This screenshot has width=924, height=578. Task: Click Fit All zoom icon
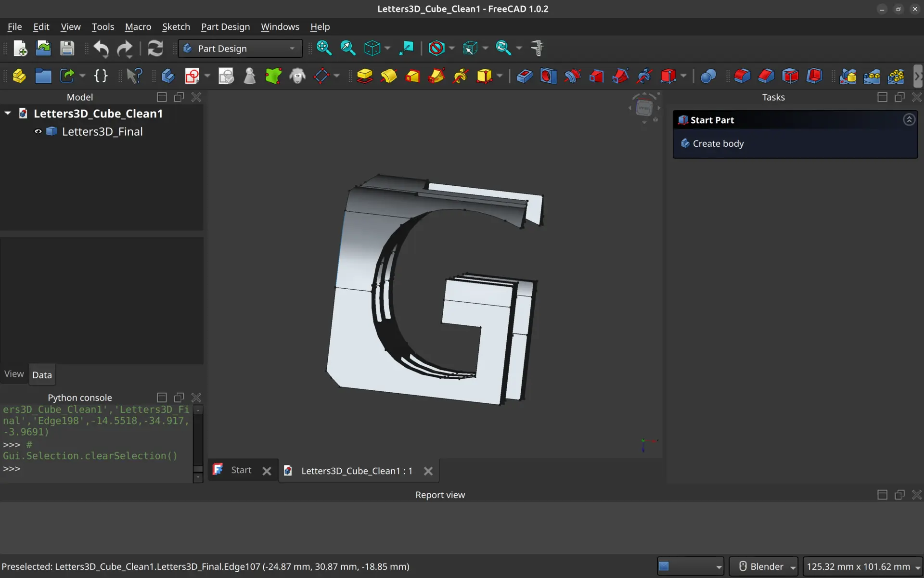pos(324,48)
